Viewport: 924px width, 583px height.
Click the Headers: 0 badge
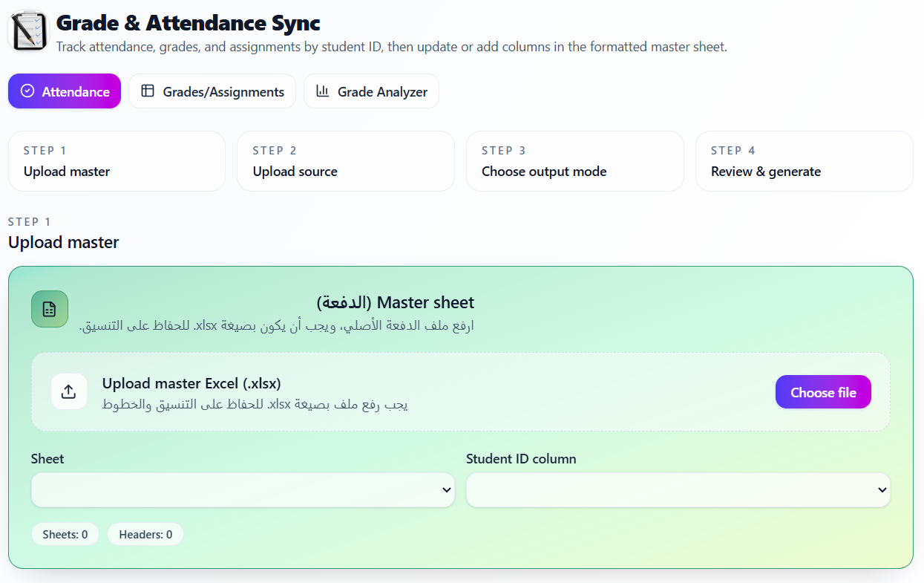[145, 534]
